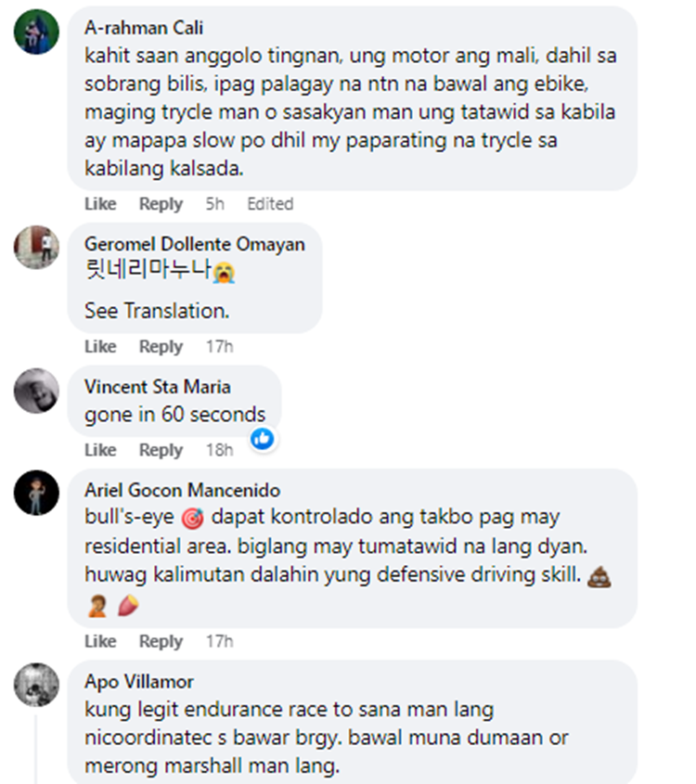
Task: Reply to Ariel Gocon Mancenido's comment
Action: [161, 641]
